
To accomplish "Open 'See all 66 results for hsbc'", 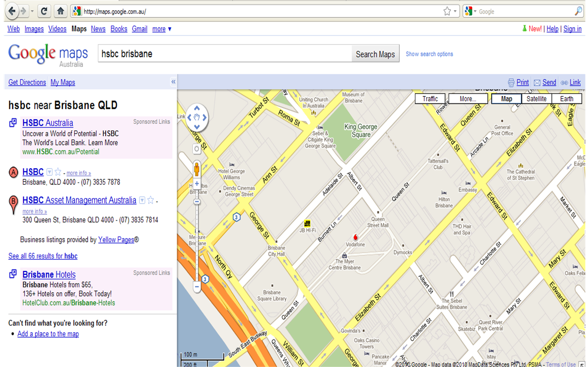I will pyautogui.click(x=43, y=256).
